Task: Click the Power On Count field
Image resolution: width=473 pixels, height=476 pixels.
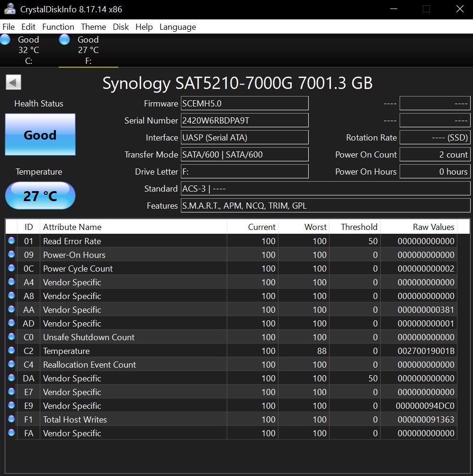Action: pos(435,154)
